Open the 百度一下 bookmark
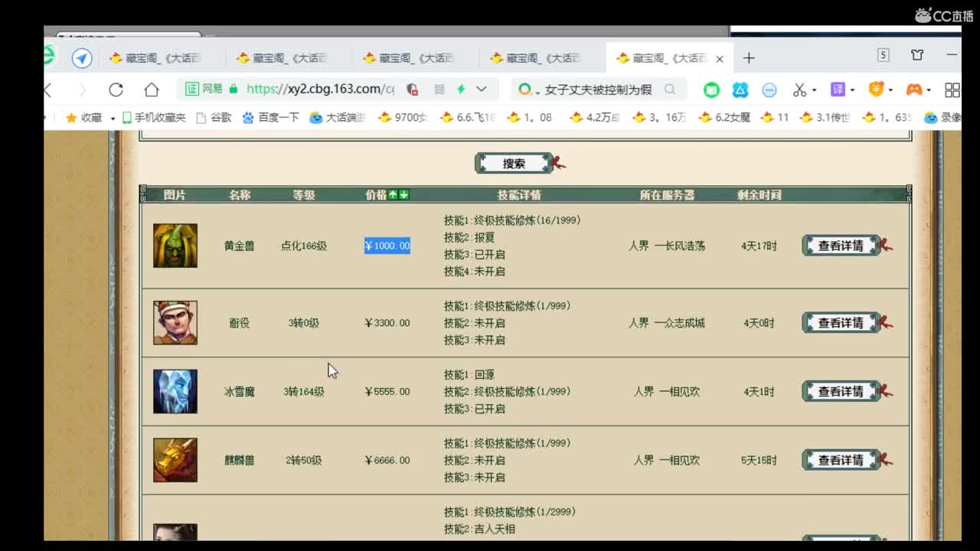Screen dimensions: 980x551 (x=271, y=118)
